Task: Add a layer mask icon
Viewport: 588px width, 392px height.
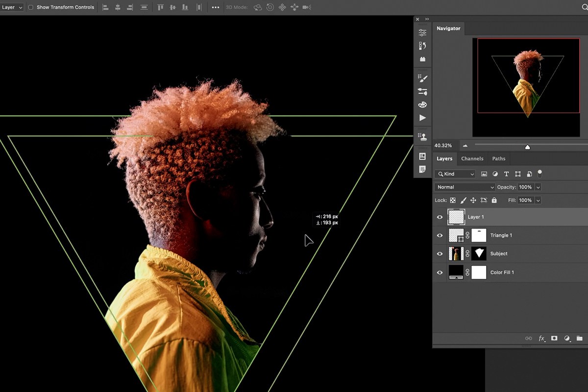Action: [x=554, y=338]
